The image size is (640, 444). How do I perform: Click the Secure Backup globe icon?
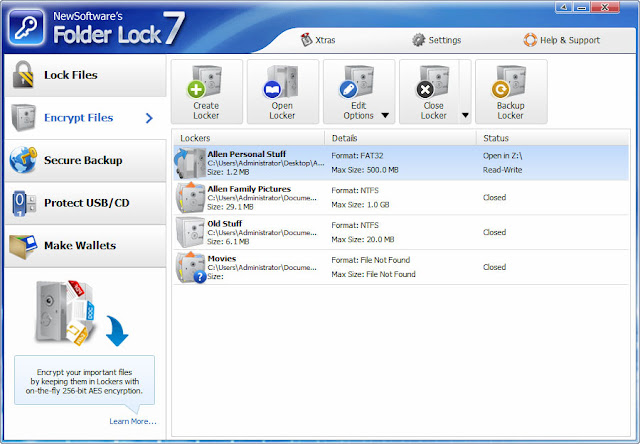tap(23, 160)
